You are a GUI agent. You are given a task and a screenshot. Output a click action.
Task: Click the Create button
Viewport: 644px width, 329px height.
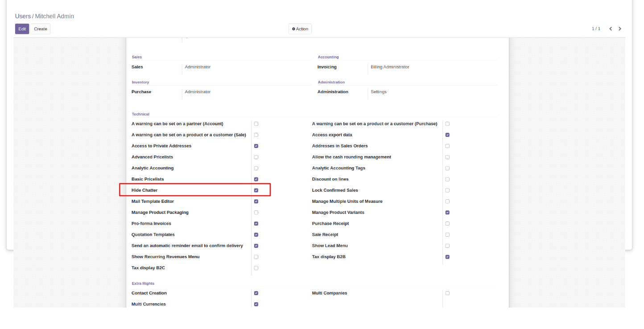(x=41, y=29)
